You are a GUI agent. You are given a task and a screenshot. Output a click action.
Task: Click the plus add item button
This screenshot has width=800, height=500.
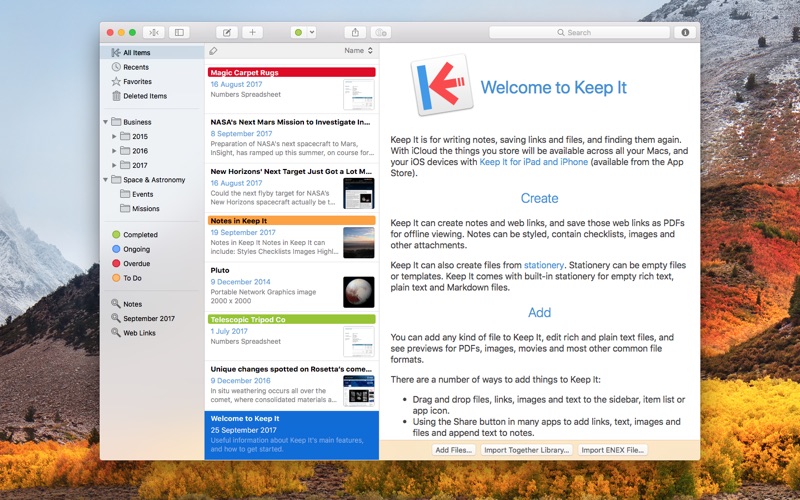pyautogui.click(x=253, y=32)
